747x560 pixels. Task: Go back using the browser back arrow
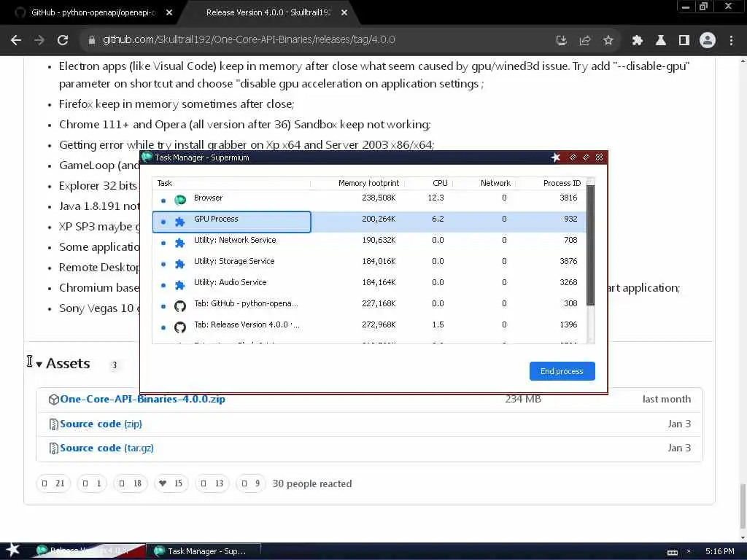click(x=16, y=41)
